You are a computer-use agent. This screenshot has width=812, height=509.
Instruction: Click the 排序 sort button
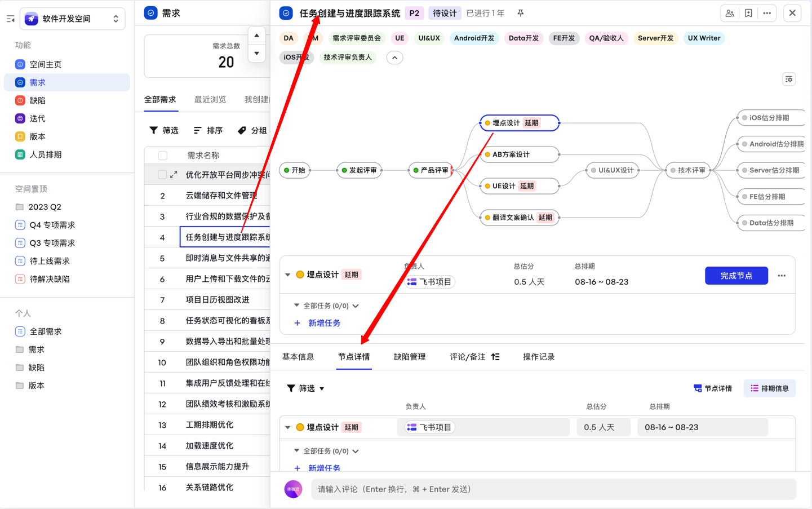pyautogui.click(x=208, y=130)
